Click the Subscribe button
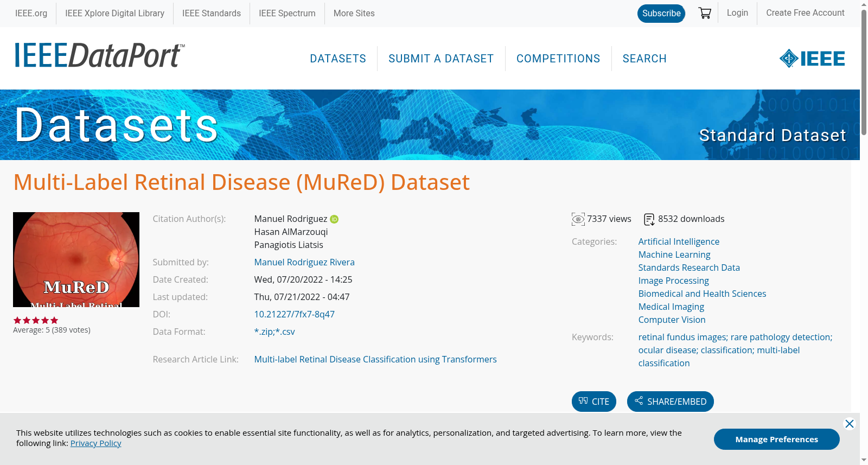 pos(661,14)
